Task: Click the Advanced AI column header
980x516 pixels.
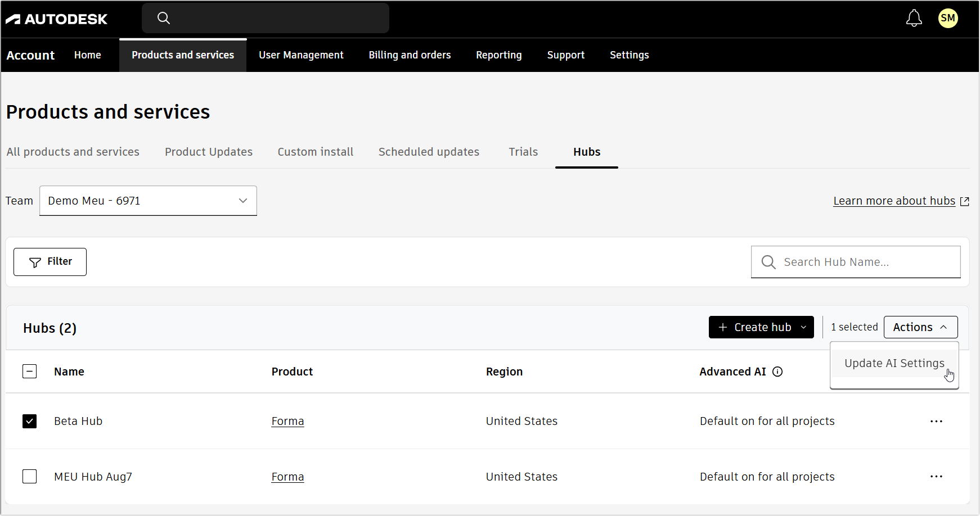Action: coord(732,372)
